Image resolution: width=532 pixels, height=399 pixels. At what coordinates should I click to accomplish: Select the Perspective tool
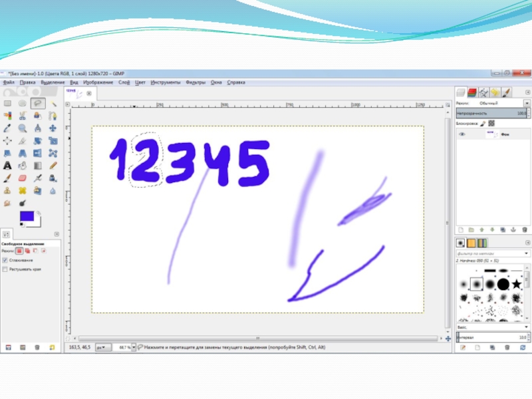(23, 154)
